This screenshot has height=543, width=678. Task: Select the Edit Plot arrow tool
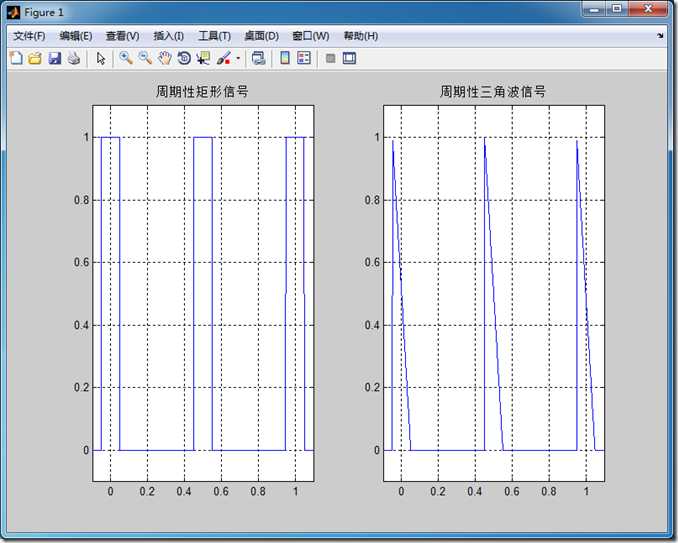pyautogui.click(x=101, y=58)
